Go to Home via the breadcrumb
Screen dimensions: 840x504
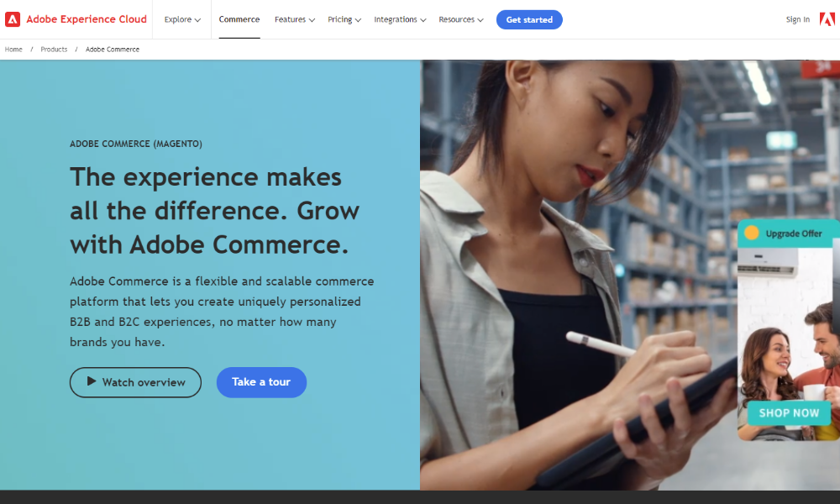(x=13, y=50)
